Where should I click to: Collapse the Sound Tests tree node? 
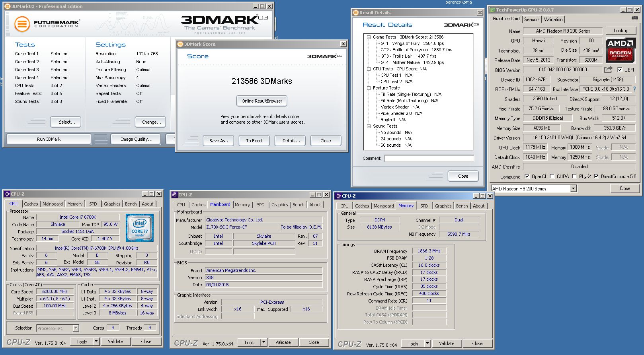[369, 126]
